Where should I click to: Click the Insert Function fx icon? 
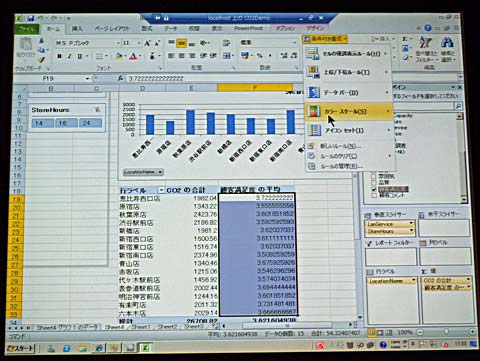[x=120, y=78]
